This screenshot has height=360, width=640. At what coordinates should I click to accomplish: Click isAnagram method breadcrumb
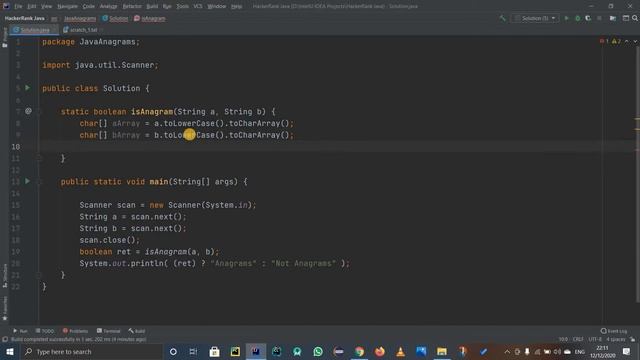point(150,18)
